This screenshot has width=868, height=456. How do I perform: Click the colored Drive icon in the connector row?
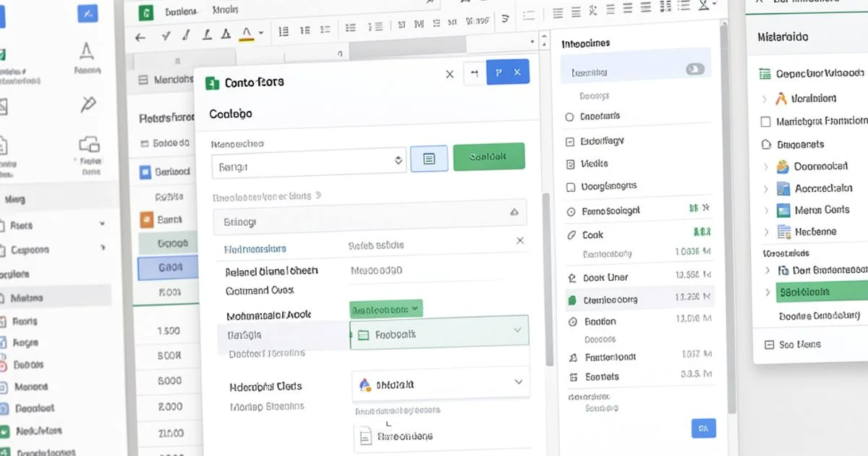[x=364, y=385]
